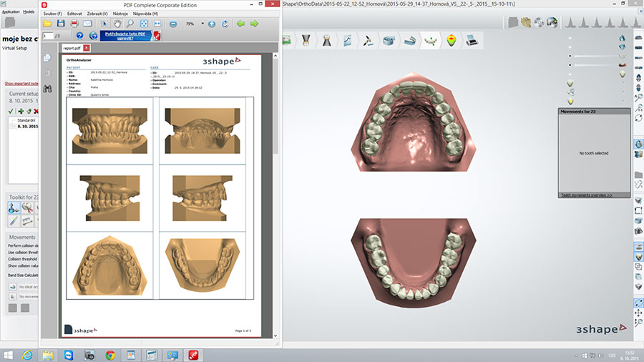
Task: Save the PDF with the floppy disk icon
Action: click(x=61, y=24)
